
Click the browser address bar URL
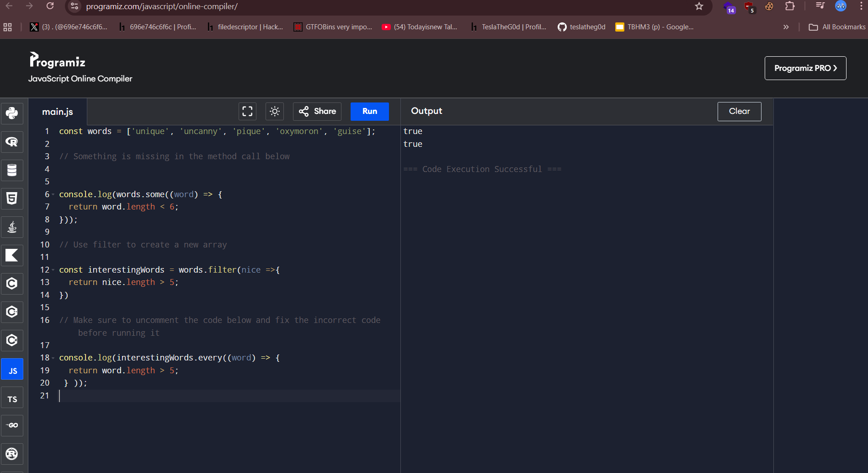pos(162,6)
